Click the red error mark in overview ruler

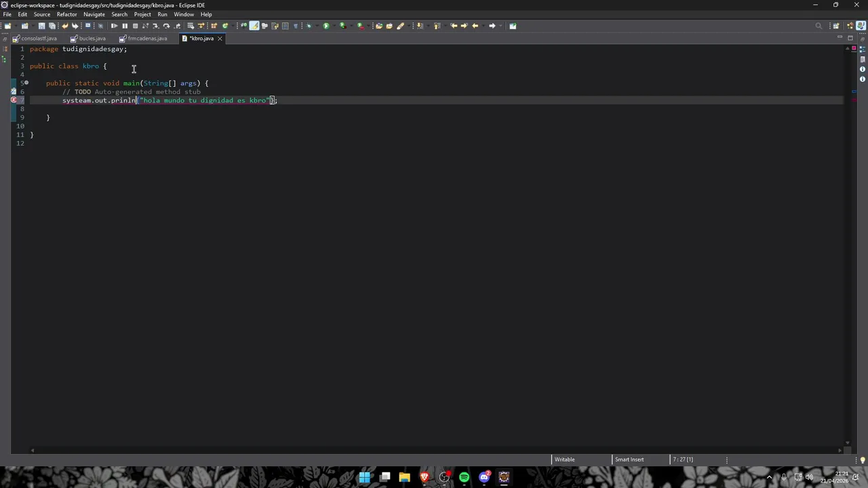pos(854,100)
